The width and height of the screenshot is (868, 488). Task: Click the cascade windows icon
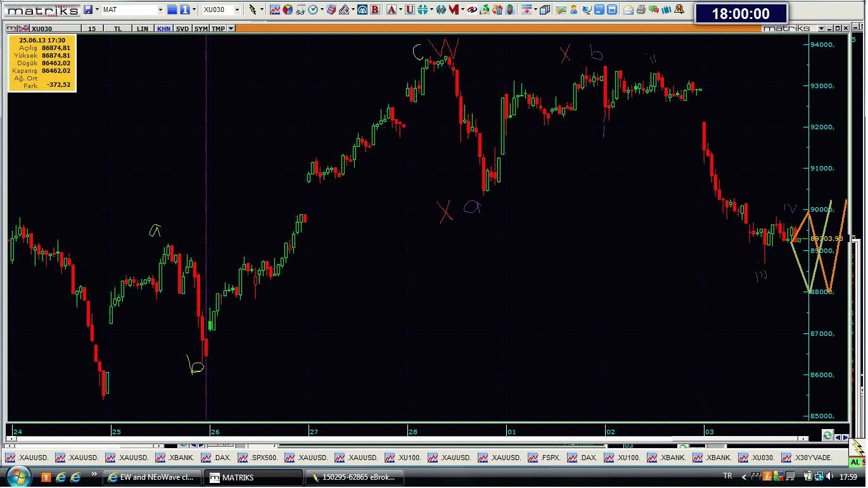[545, 10]
